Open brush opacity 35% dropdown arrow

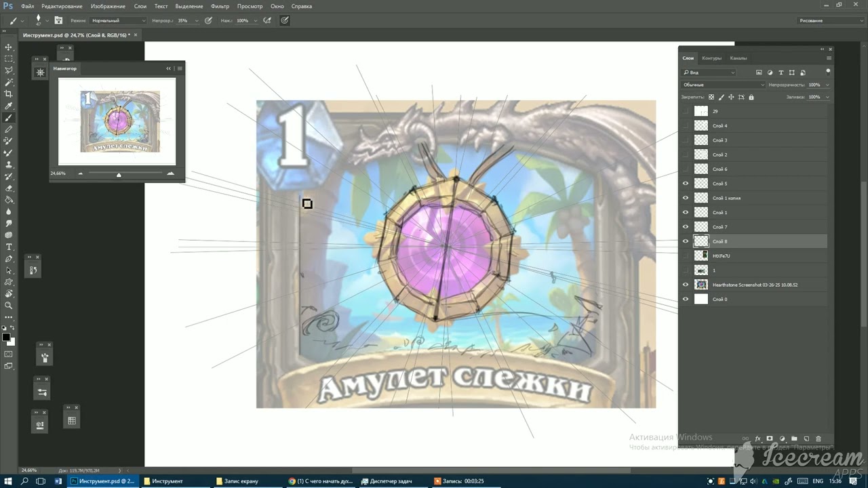[x=197, y=20]
